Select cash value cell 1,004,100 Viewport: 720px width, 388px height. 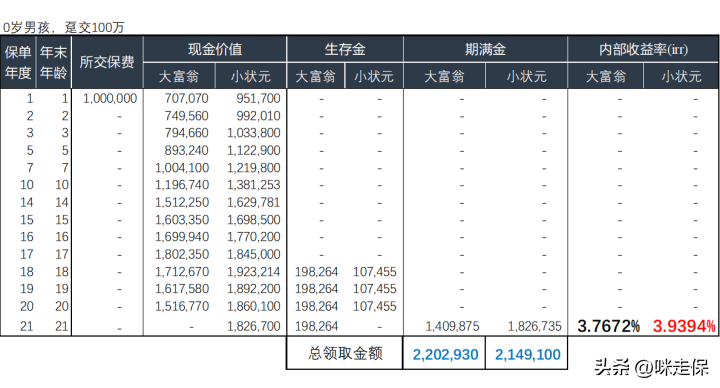click(x=182, y=168)
